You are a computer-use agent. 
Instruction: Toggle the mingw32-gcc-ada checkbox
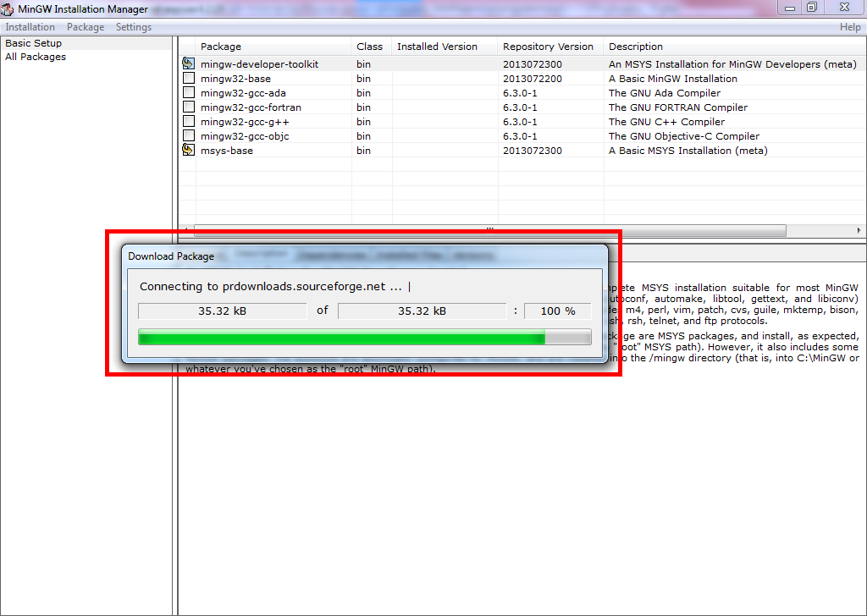point(188,93)
